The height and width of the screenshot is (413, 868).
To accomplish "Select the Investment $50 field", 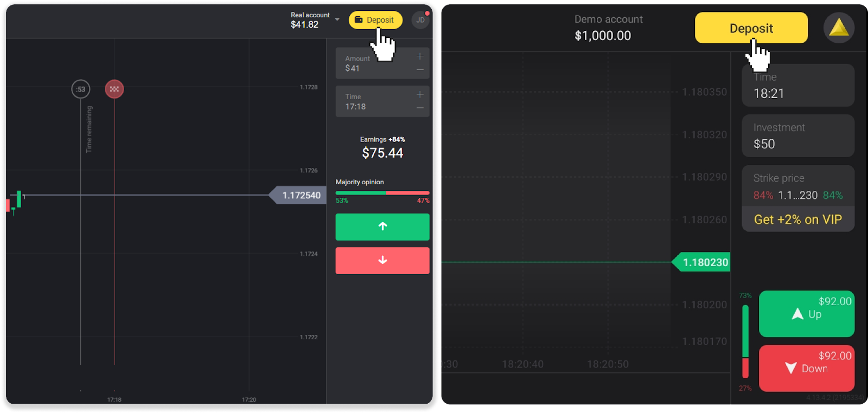I will (x=797, y=136).
